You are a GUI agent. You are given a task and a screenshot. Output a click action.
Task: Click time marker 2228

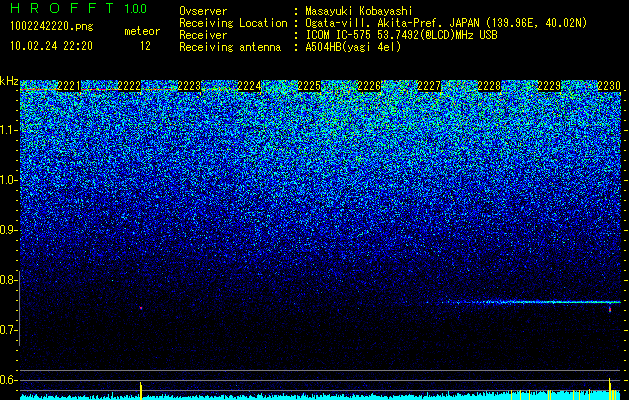pos(489,86)
